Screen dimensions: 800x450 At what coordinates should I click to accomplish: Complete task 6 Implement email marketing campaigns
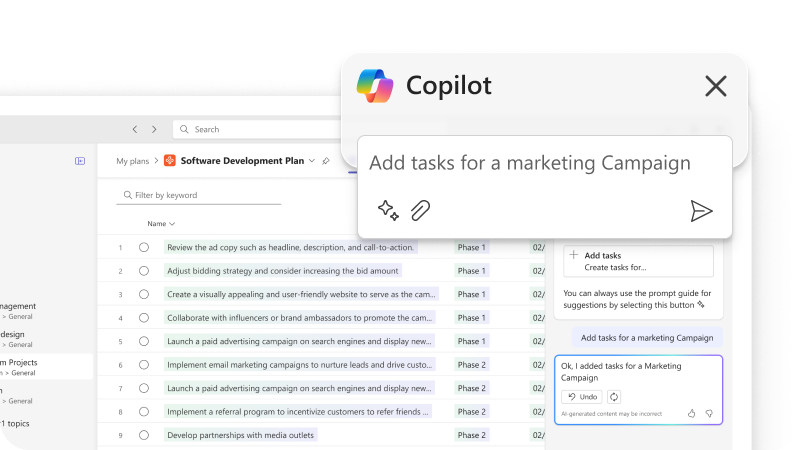(144, 365)
